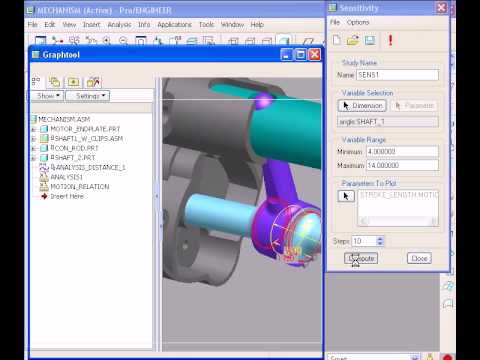Click the ANALYSIS_DISTANCE_1 feature icon

[x=44, y=168]
